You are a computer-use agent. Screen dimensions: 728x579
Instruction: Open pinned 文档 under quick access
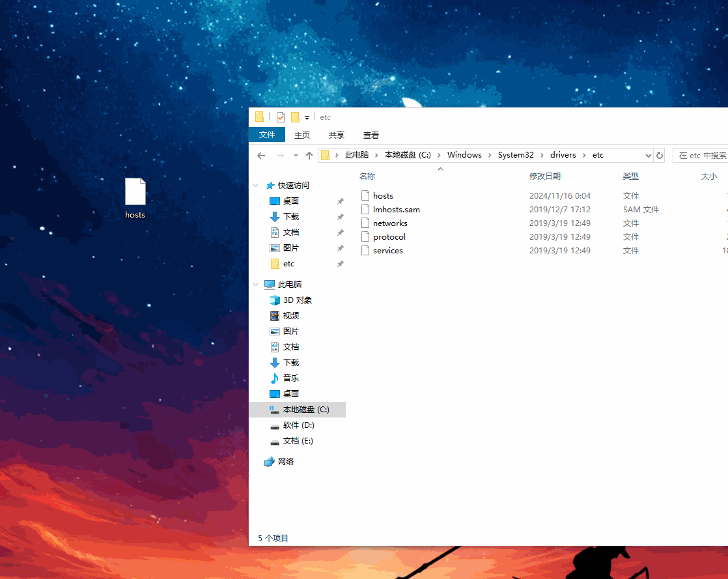[x=291, y=232]
